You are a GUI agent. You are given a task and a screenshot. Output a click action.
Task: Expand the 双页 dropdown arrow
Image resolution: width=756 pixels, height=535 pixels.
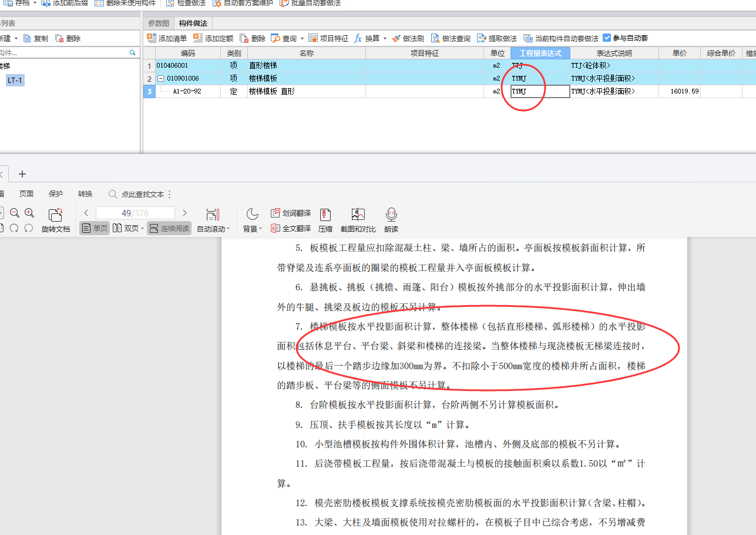pos(142,229)
